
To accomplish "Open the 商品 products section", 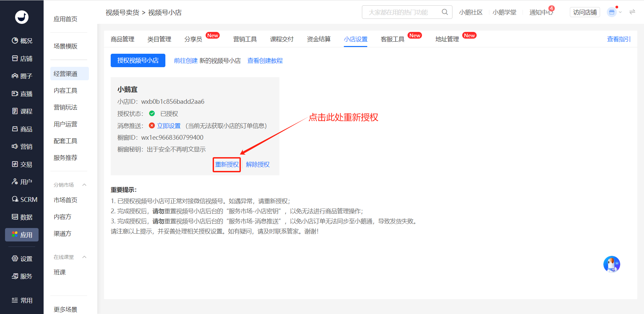I will click(22, 129).
